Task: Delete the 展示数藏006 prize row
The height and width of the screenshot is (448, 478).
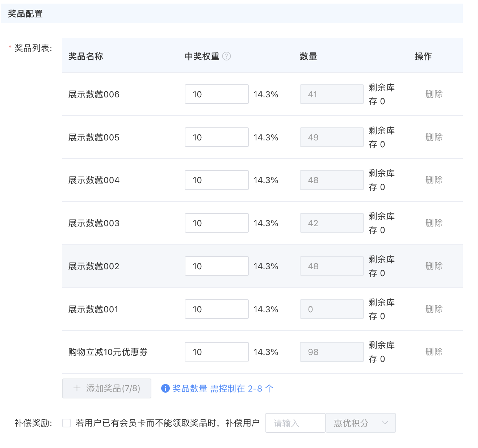Action: pyautogui.click(x=434, y=94)
